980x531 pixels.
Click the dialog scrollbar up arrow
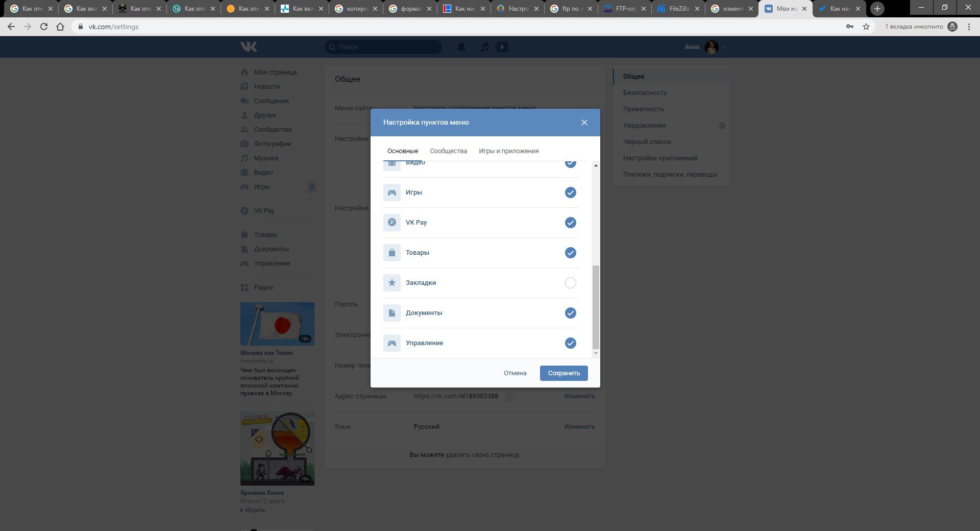[596, 165]
